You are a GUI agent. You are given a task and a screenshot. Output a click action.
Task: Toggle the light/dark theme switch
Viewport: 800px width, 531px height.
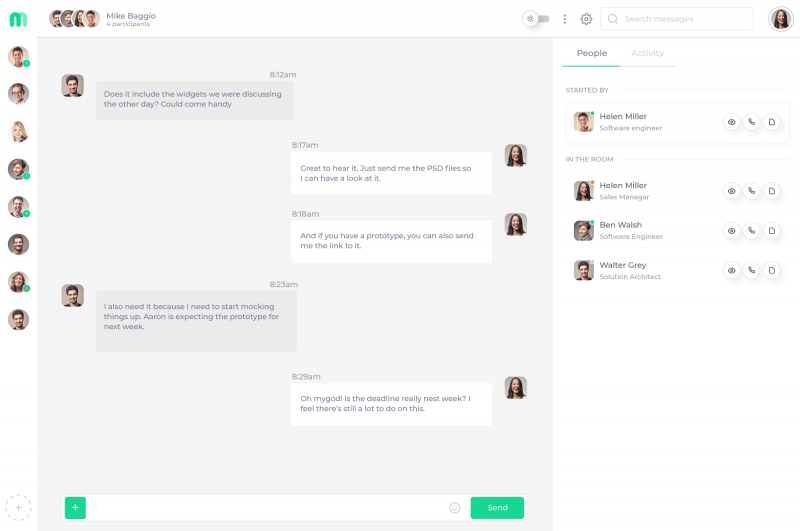tap(537, 19)
